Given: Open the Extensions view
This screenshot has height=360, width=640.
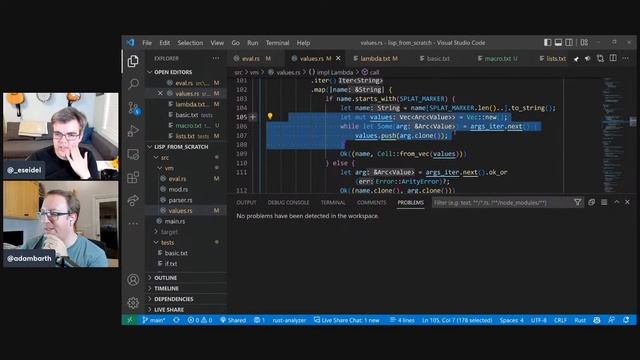Looking at the screenshot, I should [133, 178].
